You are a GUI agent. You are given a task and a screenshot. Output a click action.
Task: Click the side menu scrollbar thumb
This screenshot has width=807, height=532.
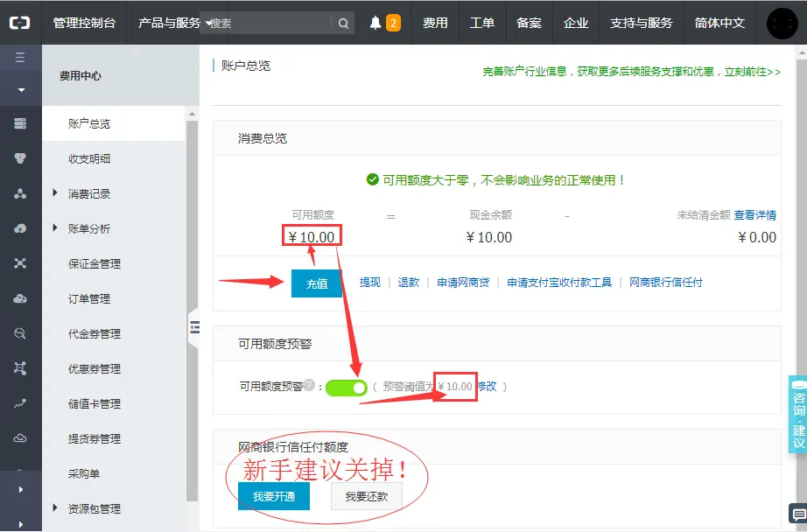tap(192, 311)
